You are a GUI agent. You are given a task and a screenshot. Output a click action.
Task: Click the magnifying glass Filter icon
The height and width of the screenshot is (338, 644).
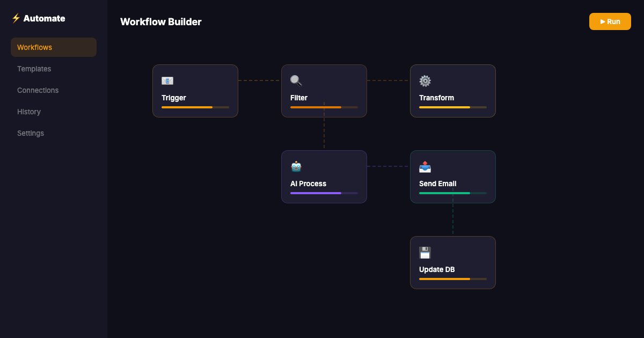coord(296,81)
